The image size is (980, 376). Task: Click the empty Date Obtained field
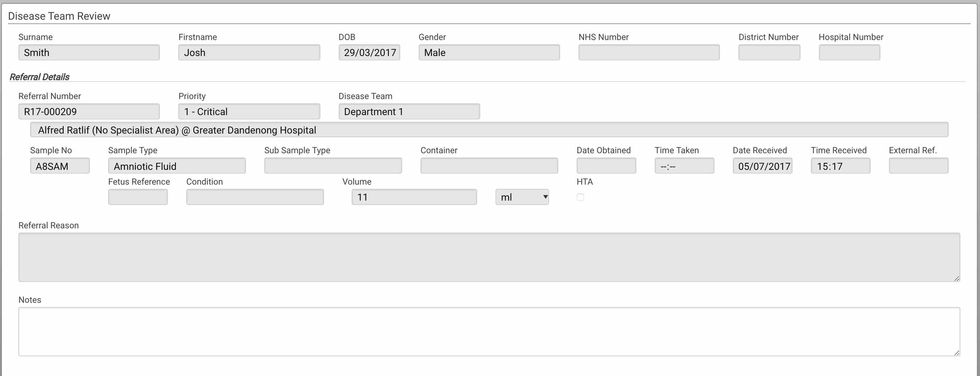pos(607,166)
